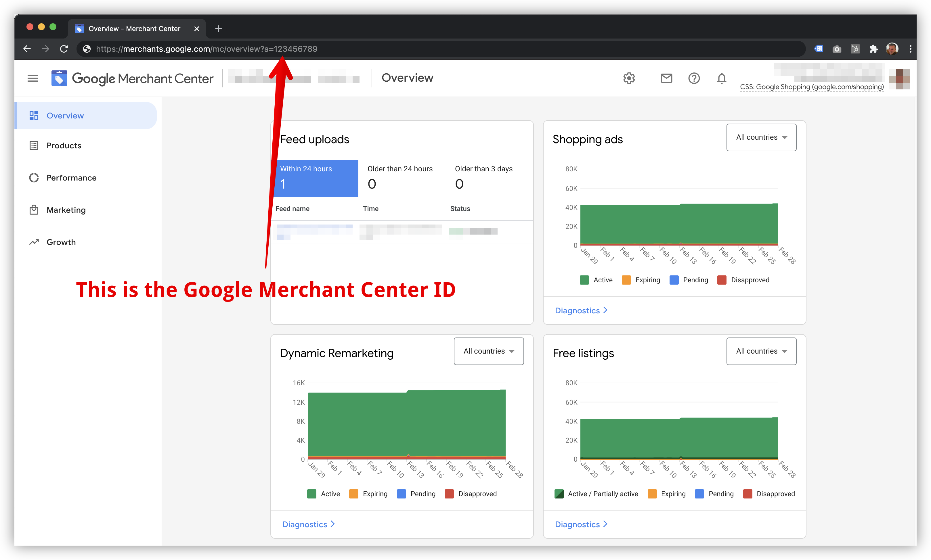Close the Overview - Merchant Center tab

coord(196,29)
